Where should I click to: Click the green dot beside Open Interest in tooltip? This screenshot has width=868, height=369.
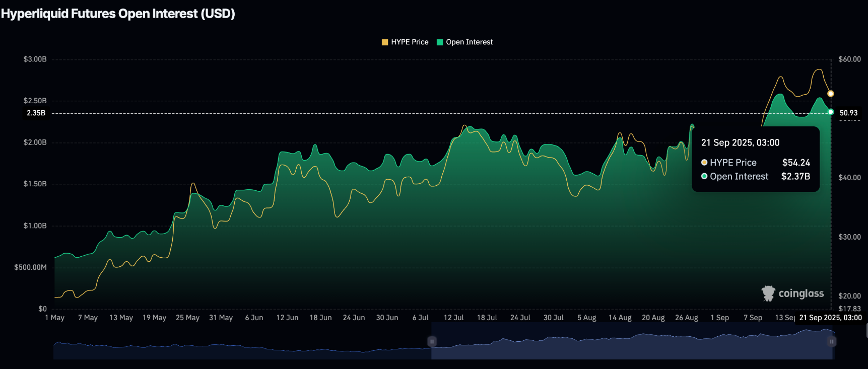point(704,176)
